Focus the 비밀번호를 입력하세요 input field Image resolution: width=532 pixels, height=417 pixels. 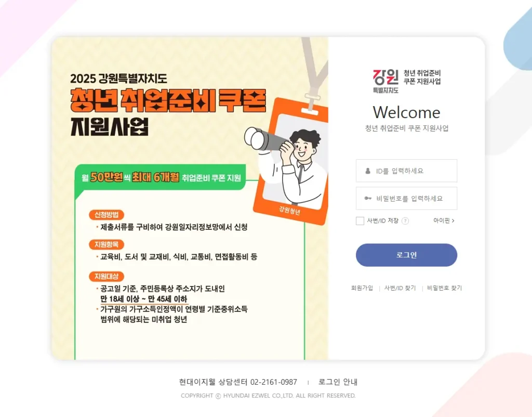pos(406,198)
